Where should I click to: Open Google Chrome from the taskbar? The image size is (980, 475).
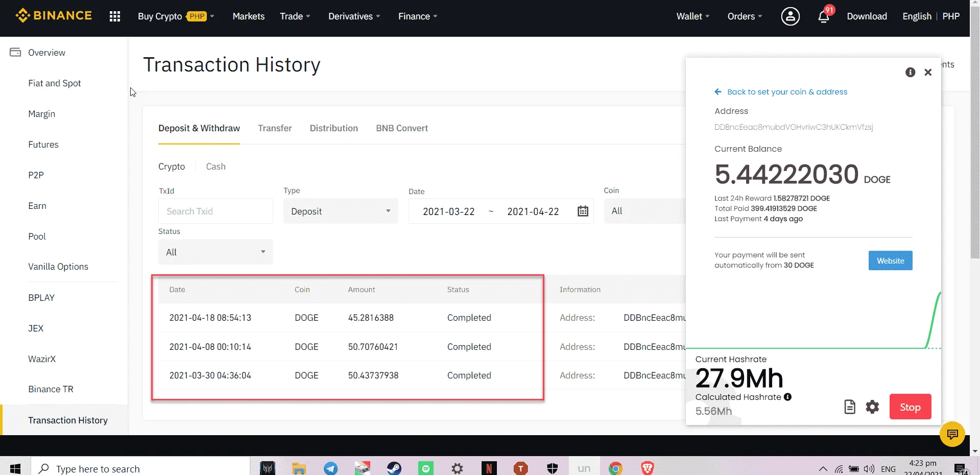tap(615, 468)
